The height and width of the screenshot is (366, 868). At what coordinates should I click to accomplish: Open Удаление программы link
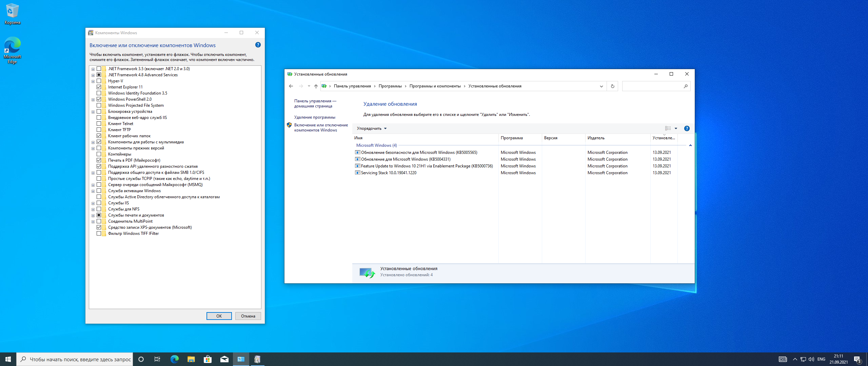click(315, 117)
